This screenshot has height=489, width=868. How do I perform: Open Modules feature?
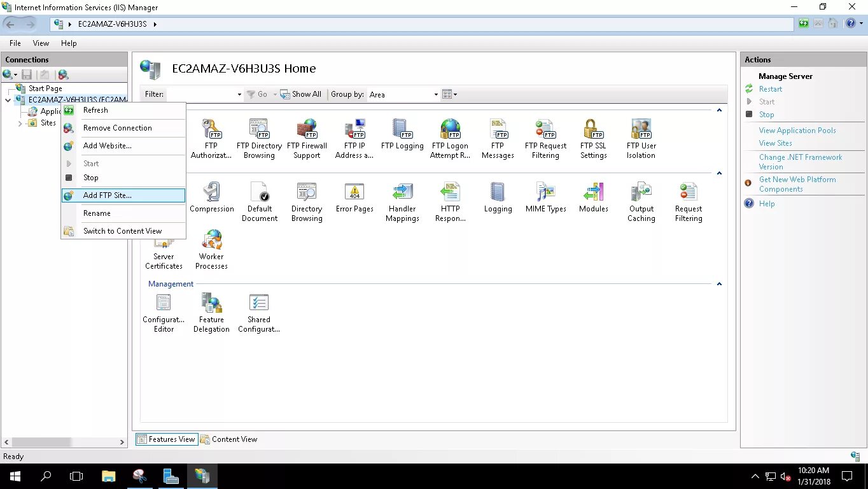click(593, 197)
